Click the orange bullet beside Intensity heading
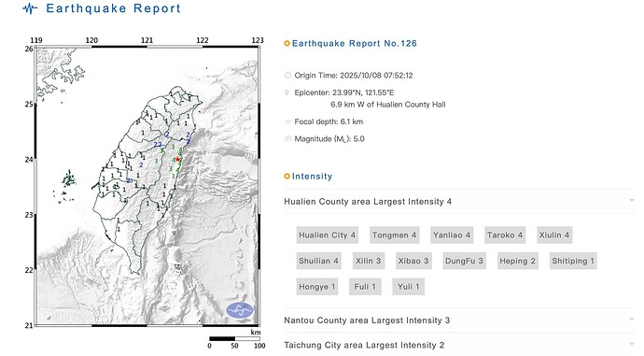Viewport: 644px width, 356px height. (287, 177)
